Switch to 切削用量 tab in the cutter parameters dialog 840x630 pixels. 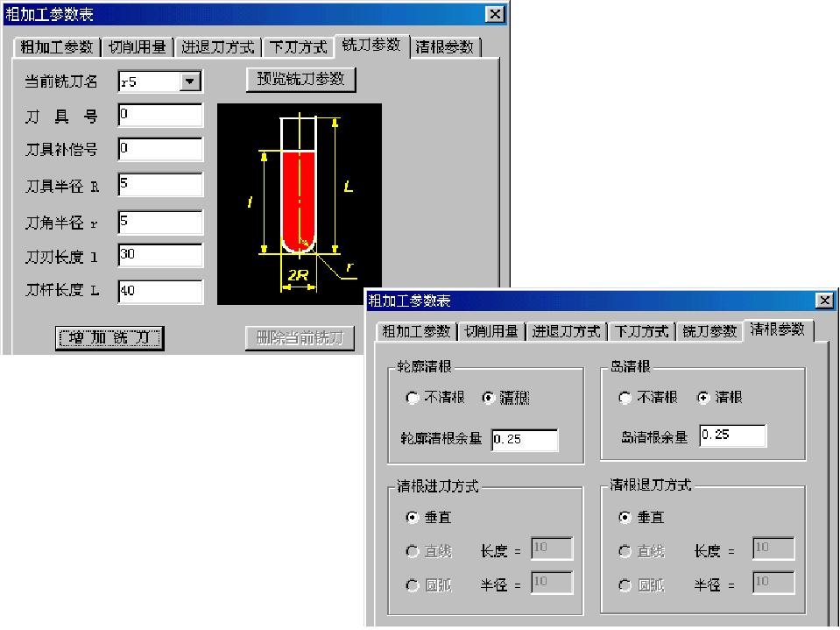point(137,47)
